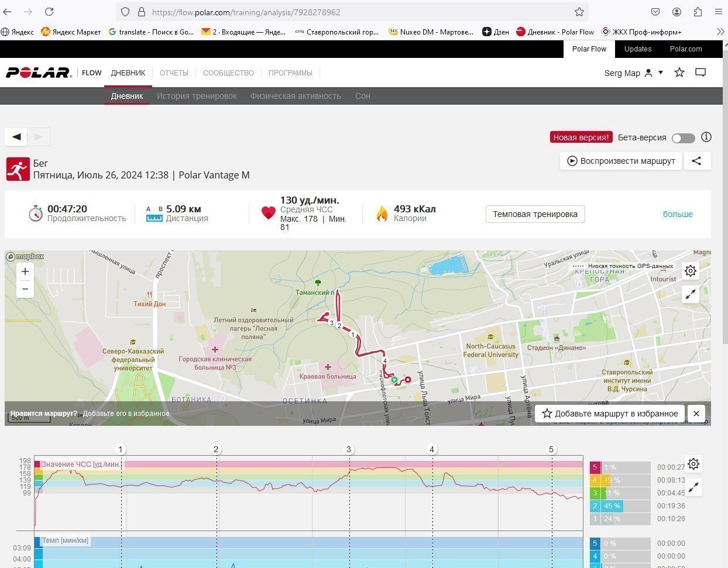Click Добавьте маршрут в избранное button
Screen dimensions: 728x568
[x=610, y=414]
